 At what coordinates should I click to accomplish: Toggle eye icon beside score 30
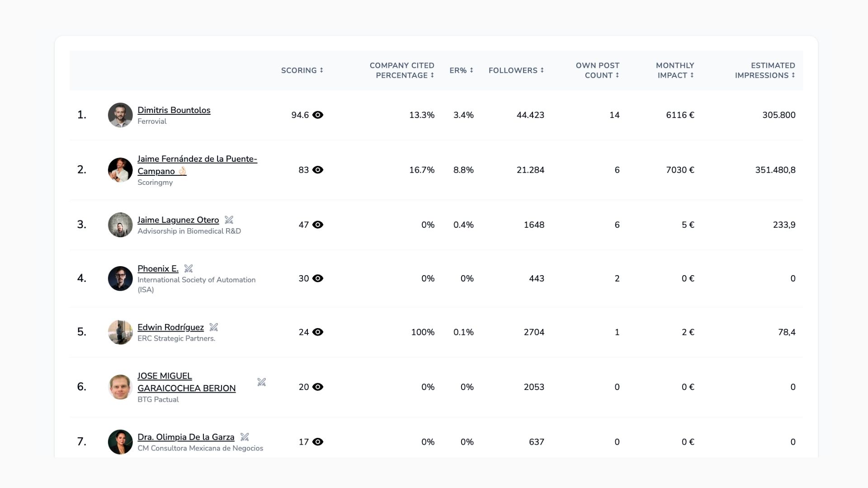[x=318, y=278]
